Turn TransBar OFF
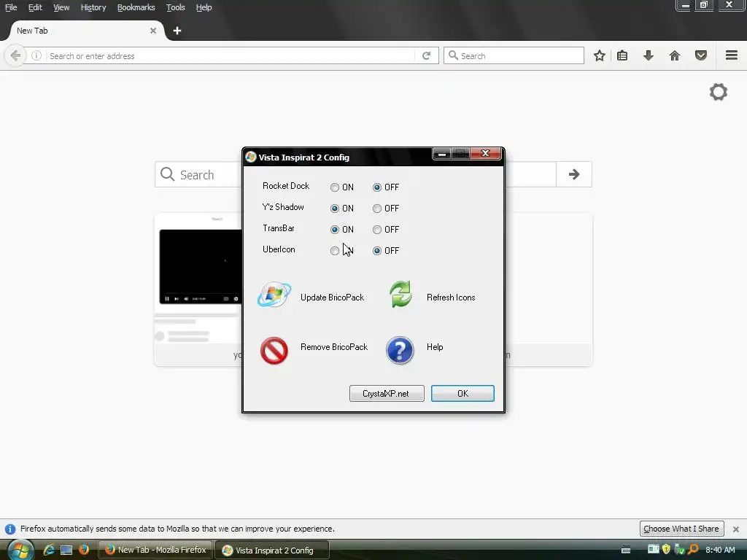Image resolution: width=747 pixels, height=560 pixels. (x=377, y=230)
